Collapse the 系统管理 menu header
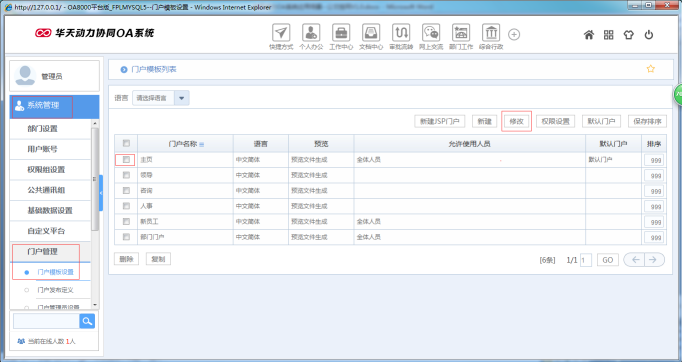Screen dimensions: 682x362 click(x=54, y=106)
